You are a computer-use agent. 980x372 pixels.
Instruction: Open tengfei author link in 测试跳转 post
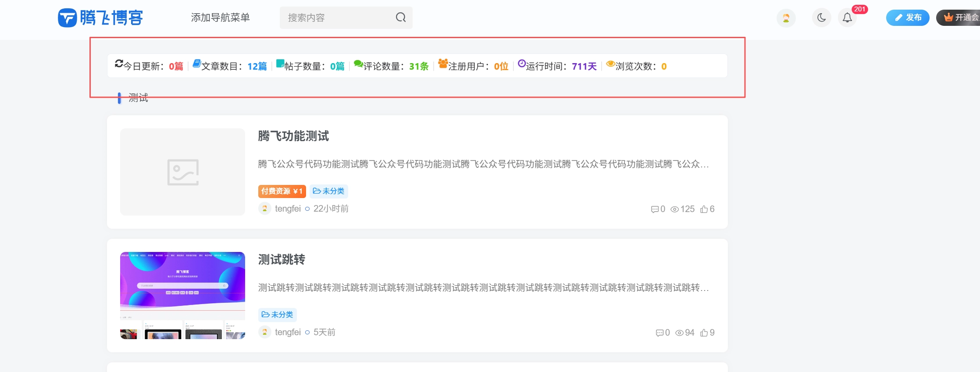tap(288, 332)
